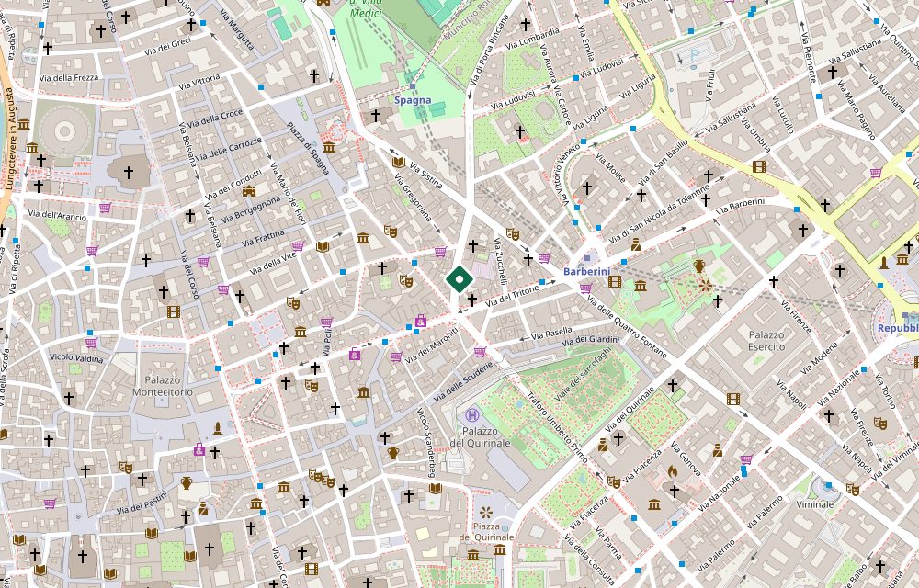The image size is (919, 588).
Task: Click the cinema icon above Via Barberini label
Action: 759,166
